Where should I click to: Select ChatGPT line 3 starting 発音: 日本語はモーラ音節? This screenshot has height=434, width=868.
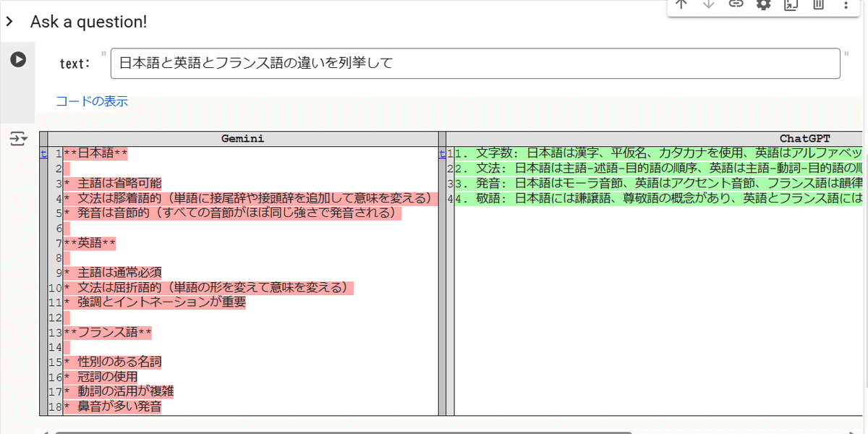(659, 183)
